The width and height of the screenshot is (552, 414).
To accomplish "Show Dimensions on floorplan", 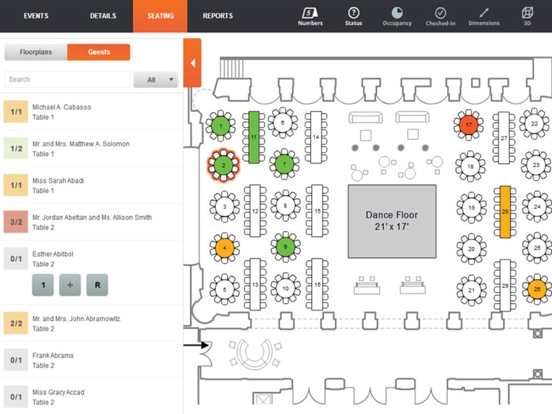I will (484, 17).
